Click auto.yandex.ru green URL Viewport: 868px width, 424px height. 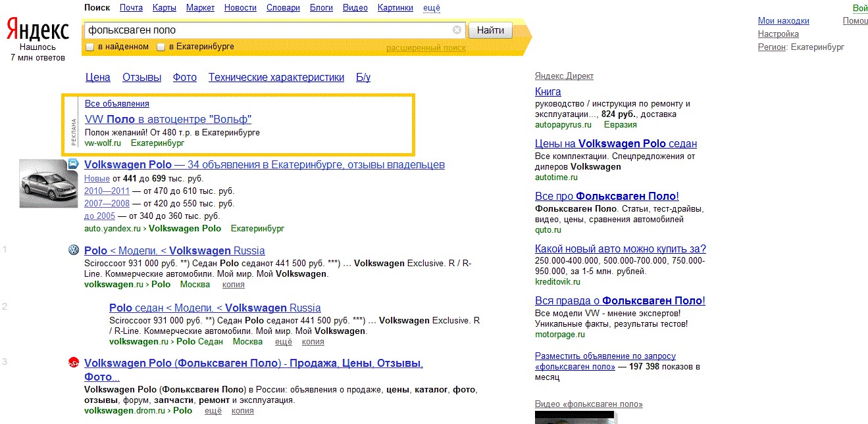113,228
